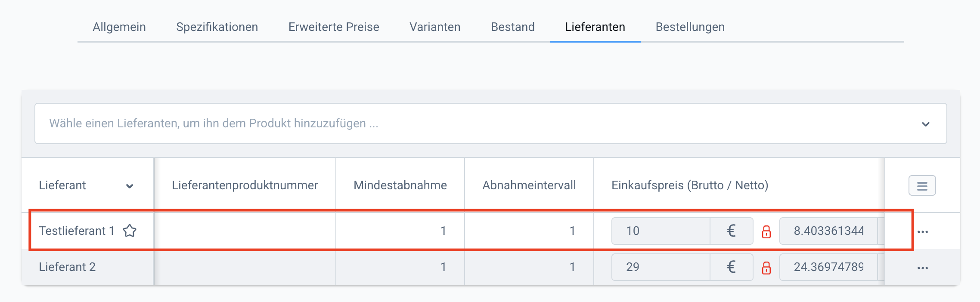Click net price field showing 8.403361344
This screenshot has width=980, height=302.
click(x=829, y=231)
